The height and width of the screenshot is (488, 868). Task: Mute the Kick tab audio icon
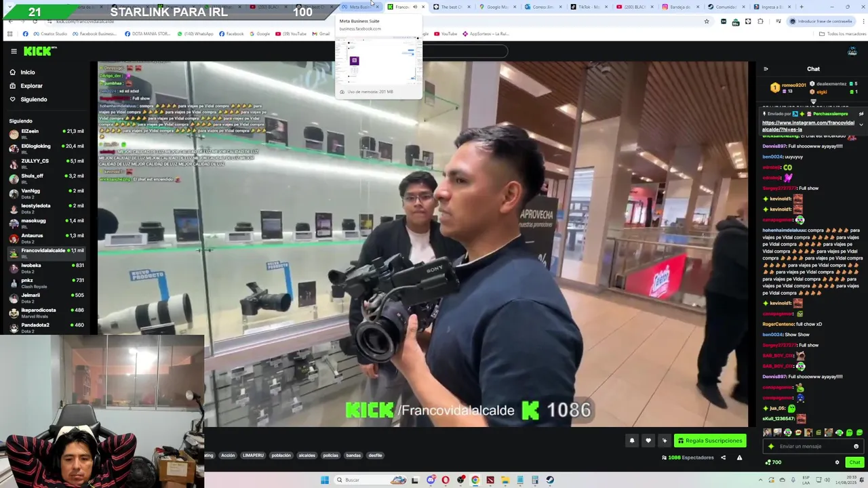tap(415, 7)
